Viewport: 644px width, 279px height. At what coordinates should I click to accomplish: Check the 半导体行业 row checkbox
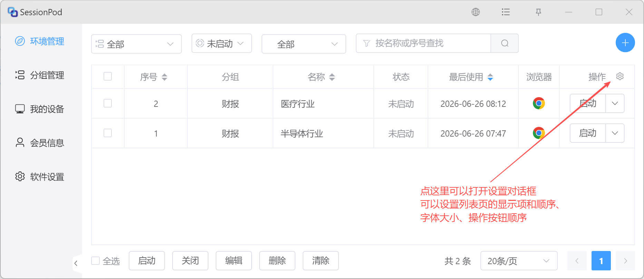click(108, 133)
